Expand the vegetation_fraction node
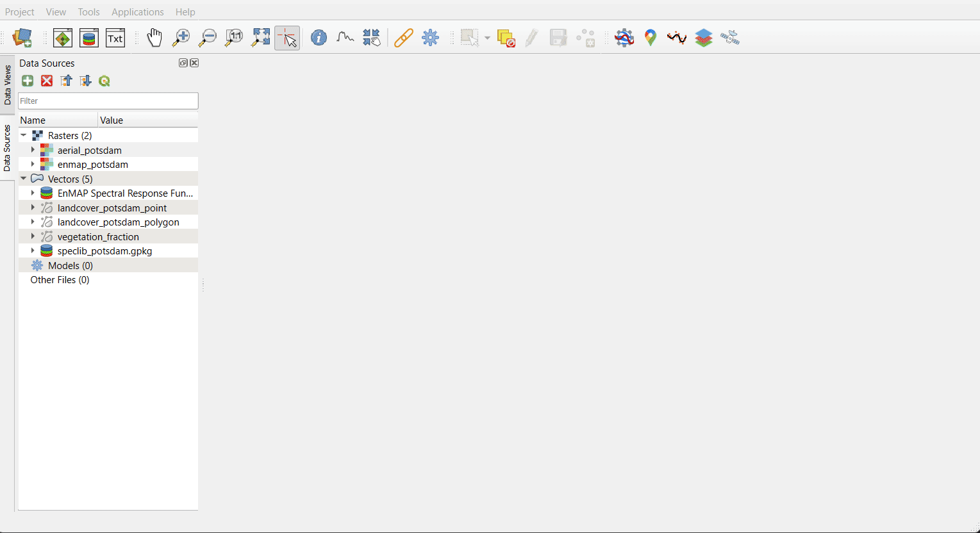Viewport: 980px width, 533px height. coord(33,236)
